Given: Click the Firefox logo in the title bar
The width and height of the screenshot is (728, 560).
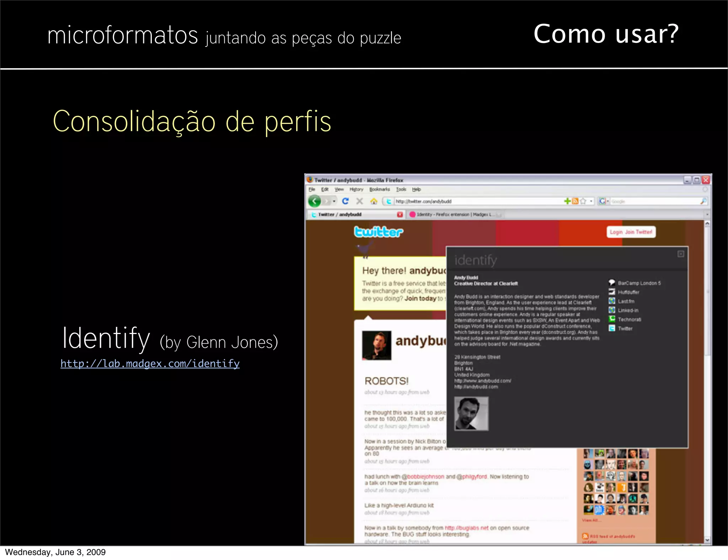Looking at the screenshot, I should (x=310, y=180).
